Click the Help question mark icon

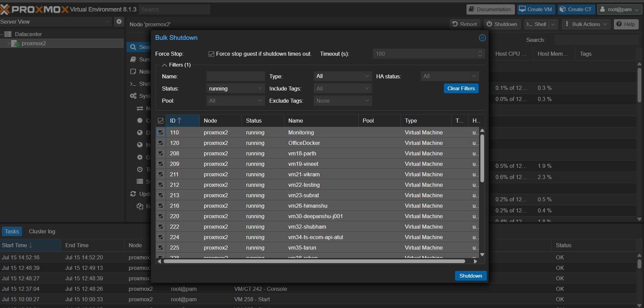click(619, 24)
